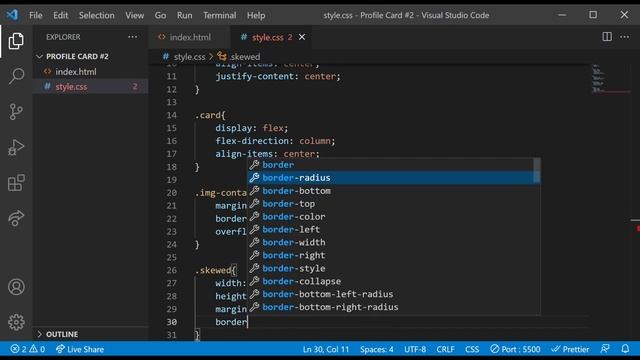Close the style.css tab
Viewport: 640px width, 360px height.
[x=302, y=37]
